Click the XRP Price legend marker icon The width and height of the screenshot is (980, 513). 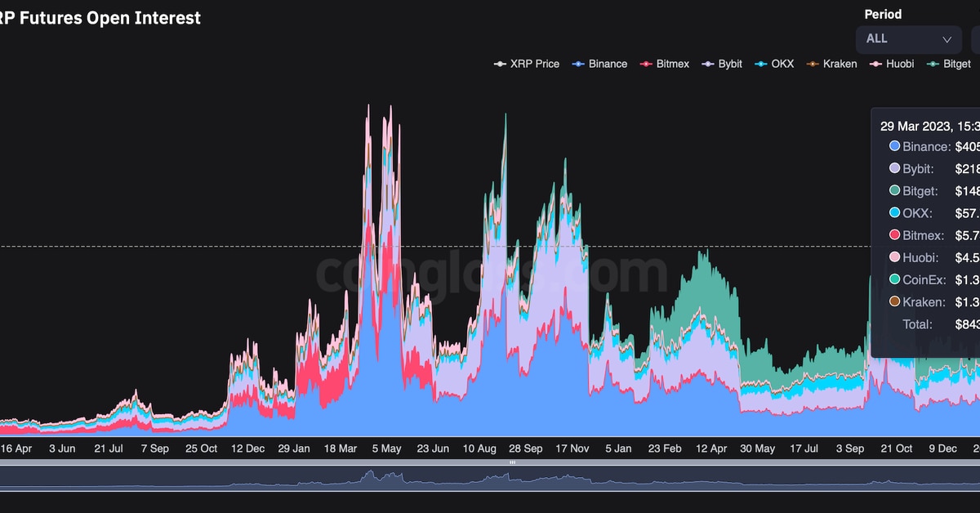500,64
